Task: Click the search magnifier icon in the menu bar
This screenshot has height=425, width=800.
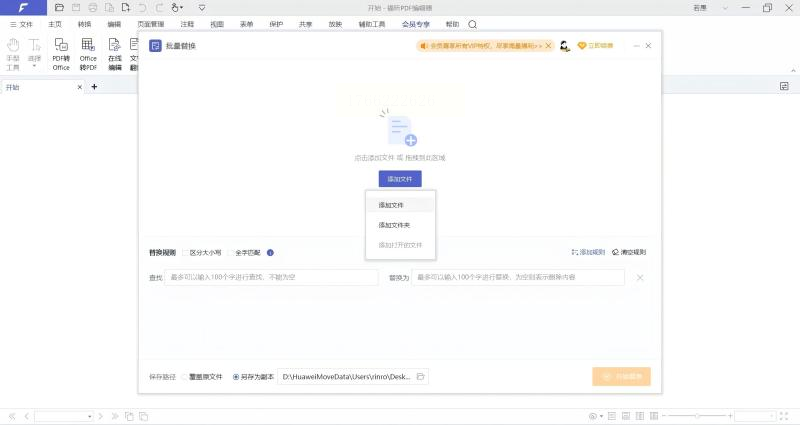Action: point(473,23)
